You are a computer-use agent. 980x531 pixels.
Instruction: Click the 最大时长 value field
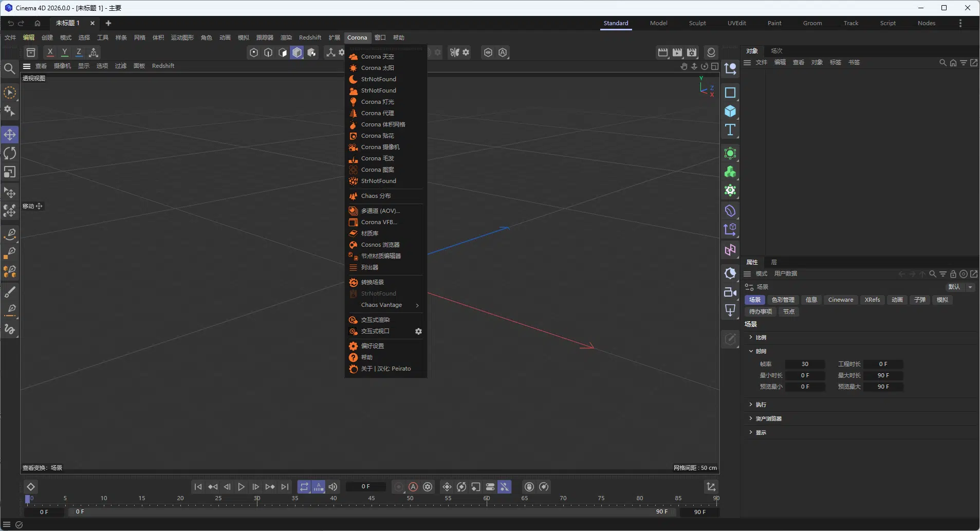(883, 375)
